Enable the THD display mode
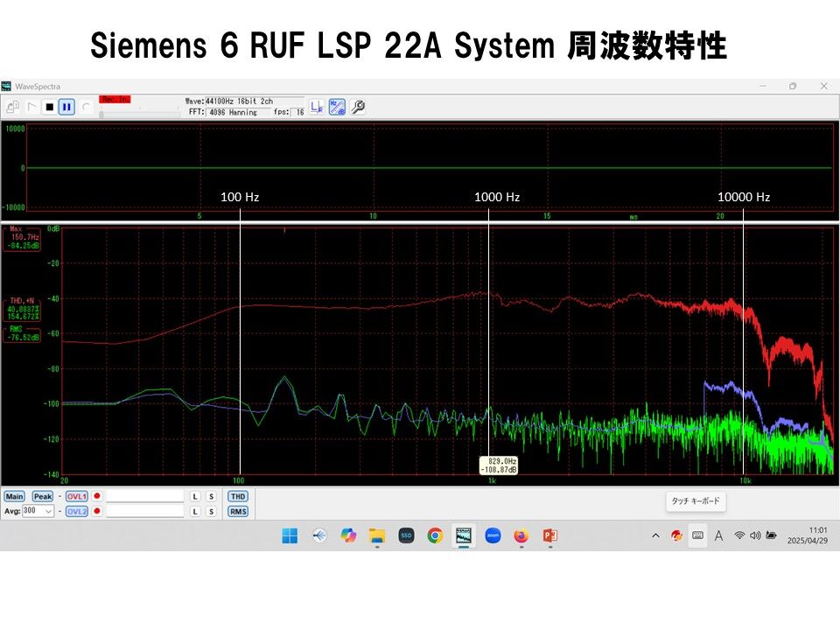This screenshot has height=630, width=840. (238, 496)
